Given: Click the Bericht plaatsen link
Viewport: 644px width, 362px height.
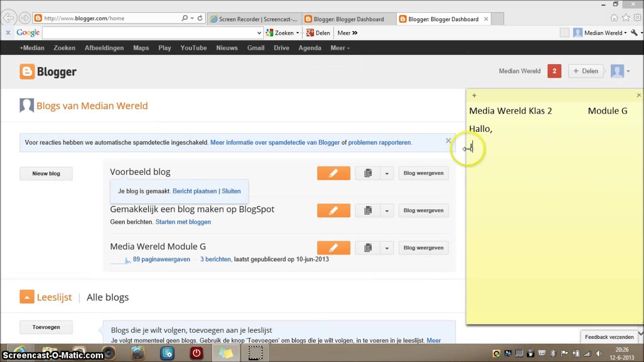Looking at the screenshot, I should 195,191.
